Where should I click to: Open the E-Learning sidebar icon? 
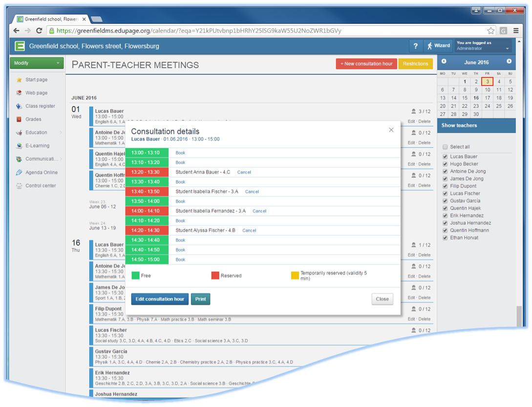(x=19, y=146)
